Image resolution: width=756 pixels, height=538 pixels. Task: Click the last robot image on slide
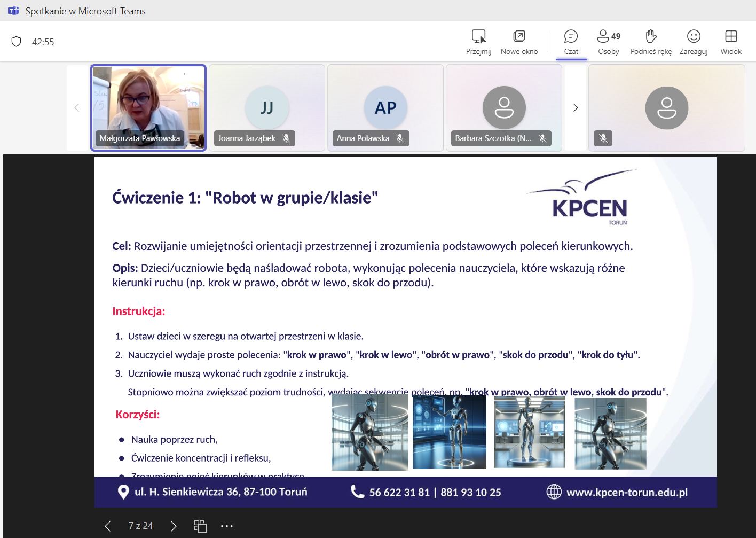click(x=610, y=433)
